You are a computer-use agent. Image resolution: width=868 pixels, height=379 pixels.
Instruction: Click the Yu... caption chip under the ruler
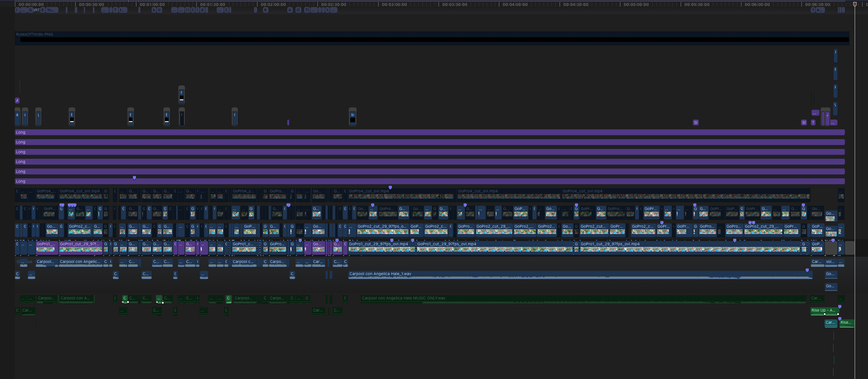[52, 10]
